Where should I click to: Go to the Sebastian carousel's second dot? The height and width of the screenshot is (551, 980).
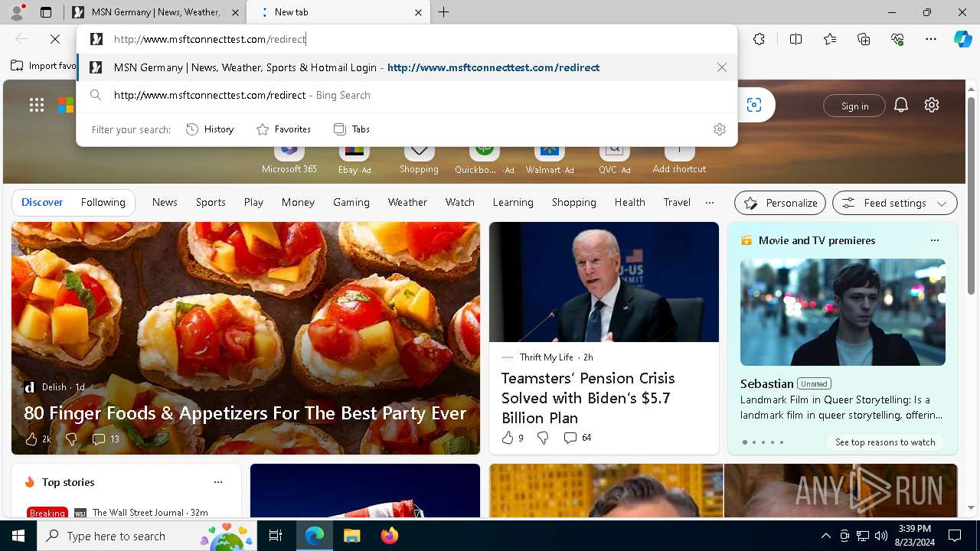(753, 442)
